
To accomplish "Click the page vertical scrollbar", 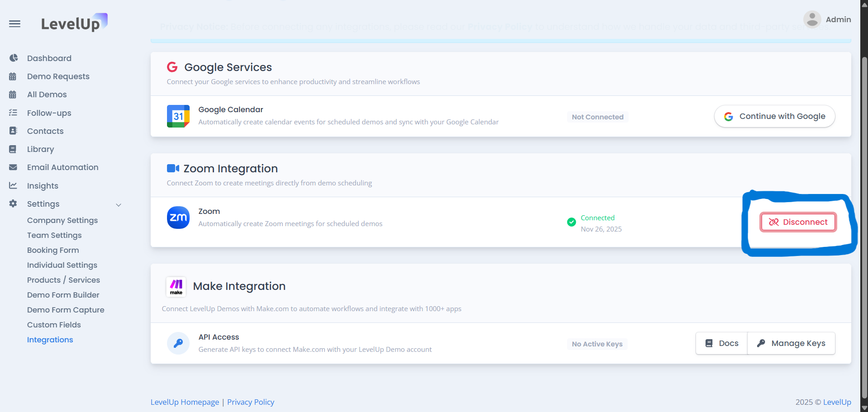I will pyautogui.click(x=864, y=226).
